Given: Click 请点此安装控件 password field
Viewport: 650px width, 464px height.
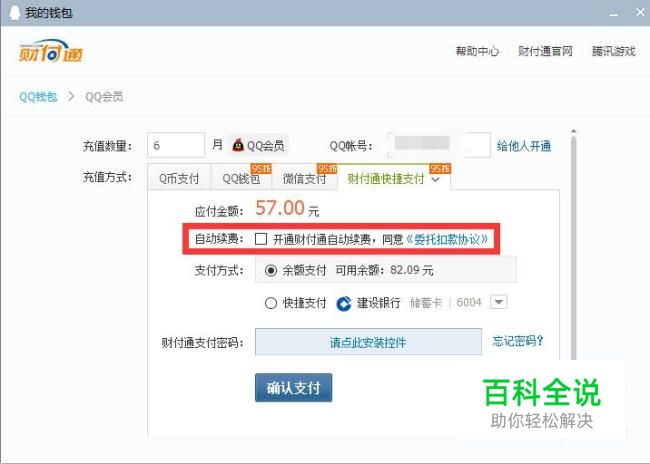Looking at the screenshot, I should [x=368, y=342].
